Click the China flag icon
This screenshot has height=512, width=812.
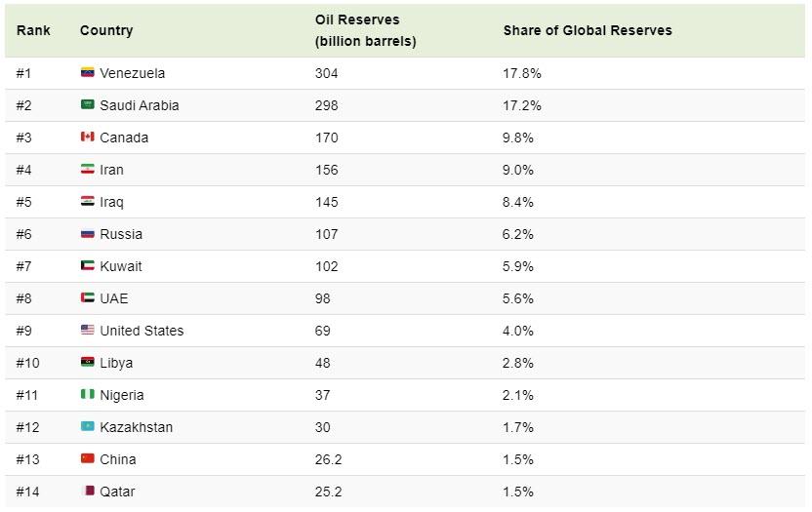tap(87, 459)
